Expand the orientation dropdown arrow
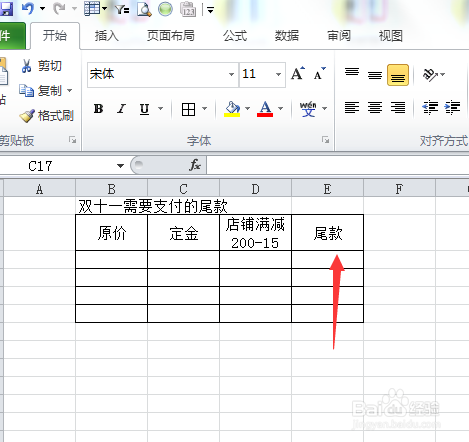The height and width of the screenshot is (442, 469). [x=443, y=75]
